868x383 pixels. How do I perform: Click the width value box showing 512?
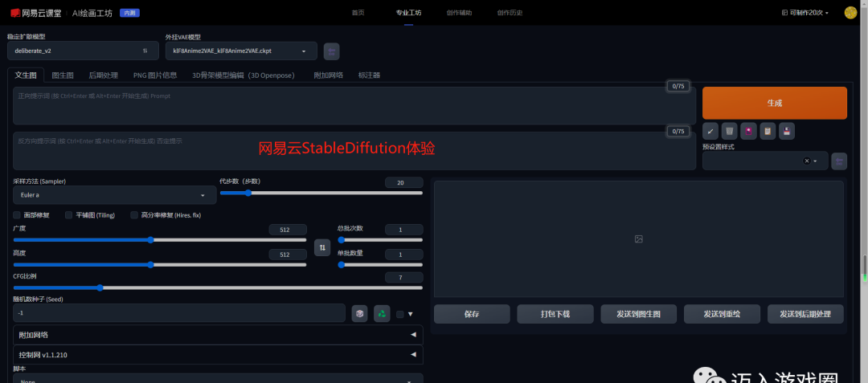point(287,230)
